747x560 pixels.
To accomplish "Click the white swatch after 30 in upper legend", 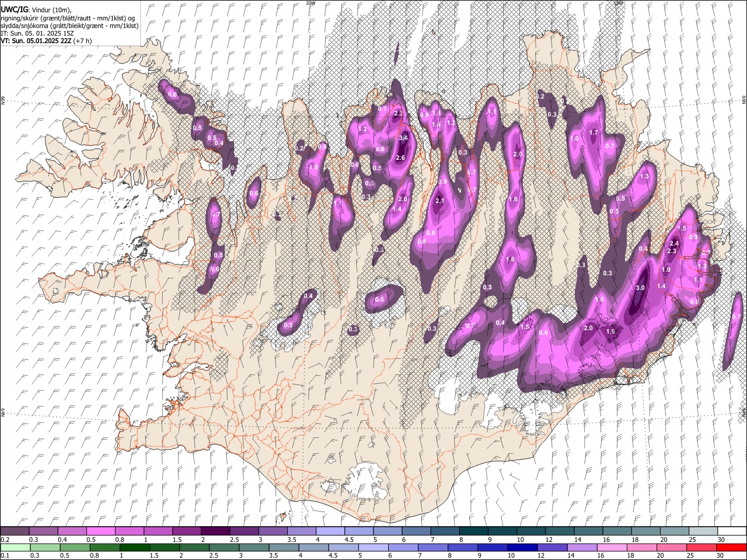I will tap(732, 531).
